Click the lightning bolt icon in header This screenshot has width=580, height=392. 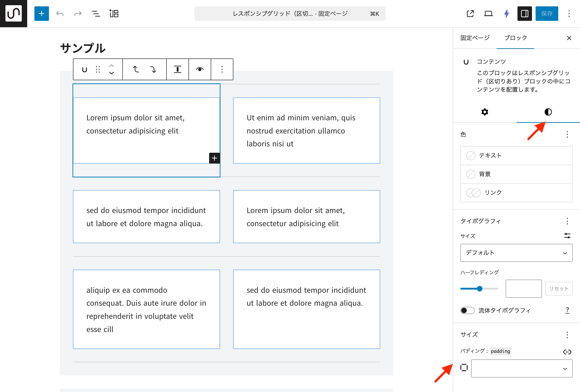(x=506, y=13)
